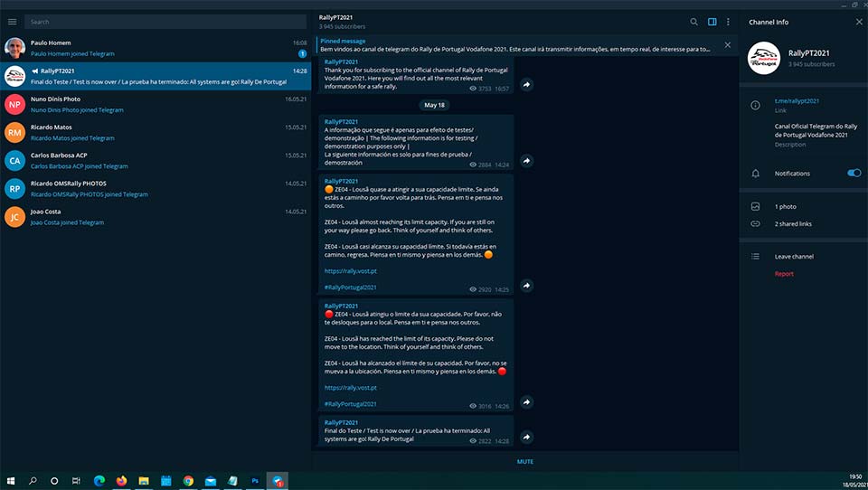Select the RallyPT2021 channel in chat list

click(x=156, y=77)
